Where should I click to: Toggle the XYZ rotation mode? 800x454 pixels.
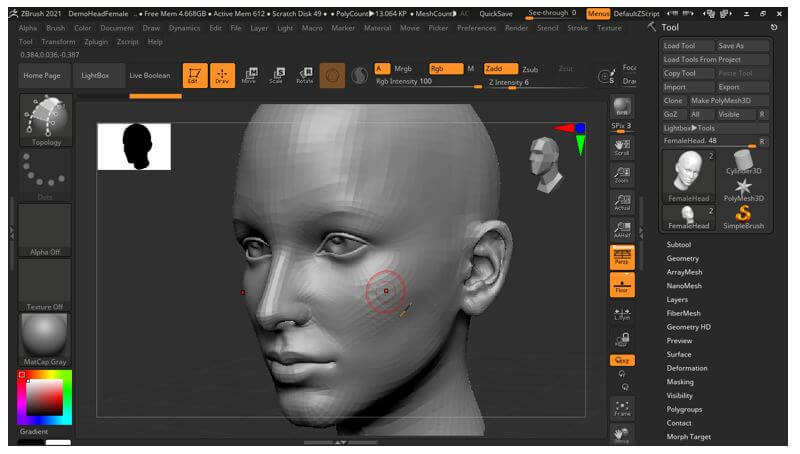[x=622, y=360]
